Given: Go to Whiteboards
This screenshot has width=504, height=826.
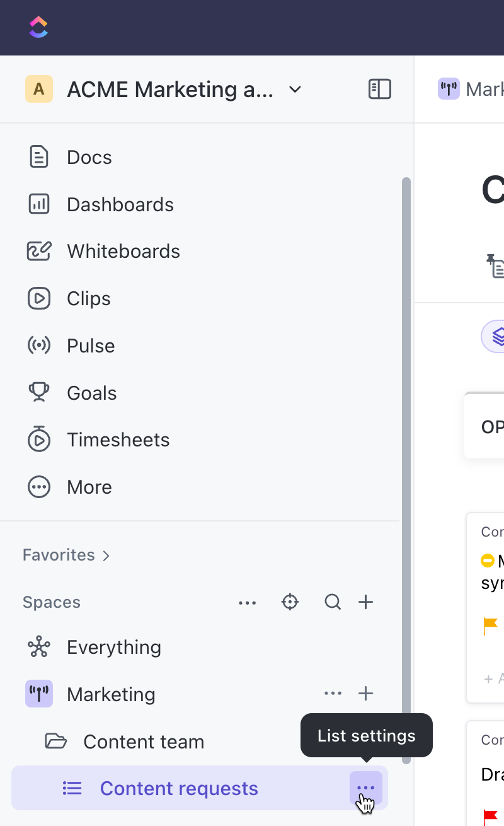Looking at the screenshot, I should (123, 251).
